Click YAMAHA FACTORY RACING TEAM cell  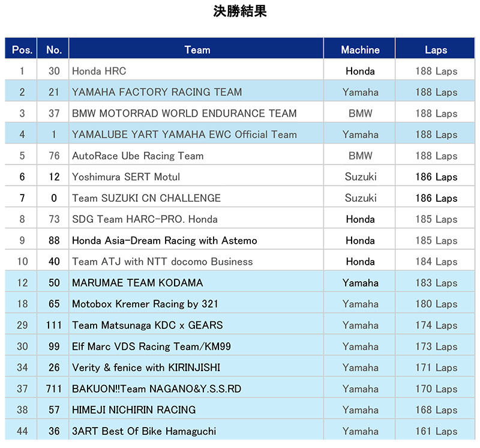[x=196, y=92]
